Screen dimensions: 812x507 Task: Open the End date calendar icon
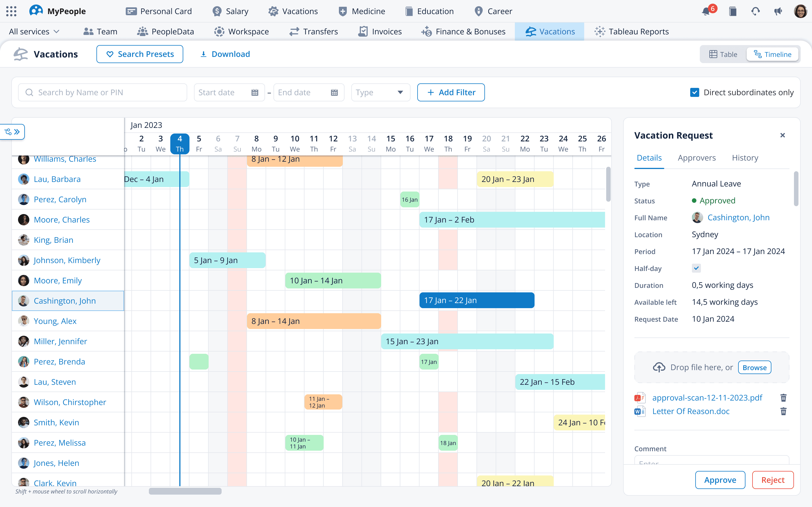coord(334,93)
